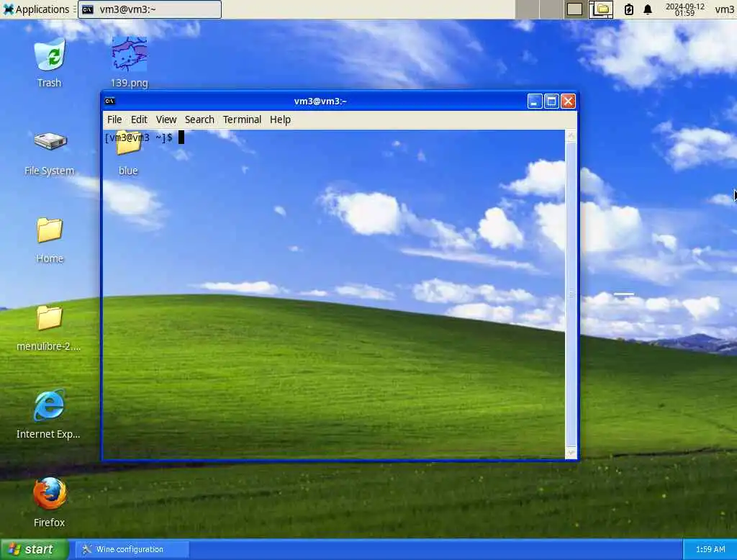Open the Applications menu in top panel
Screen dimensions: 737x560
tap(36, 9)
